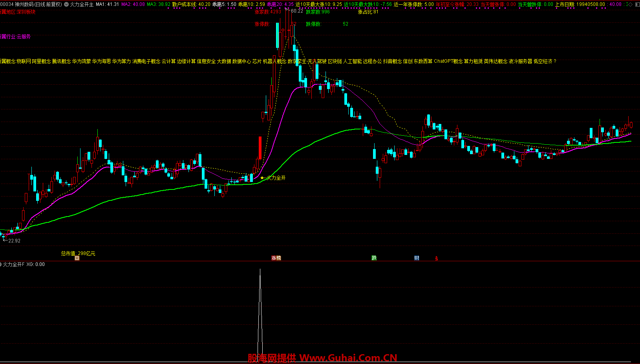Click the stock title 神州数码(日线.前复权)

[38, 4]
